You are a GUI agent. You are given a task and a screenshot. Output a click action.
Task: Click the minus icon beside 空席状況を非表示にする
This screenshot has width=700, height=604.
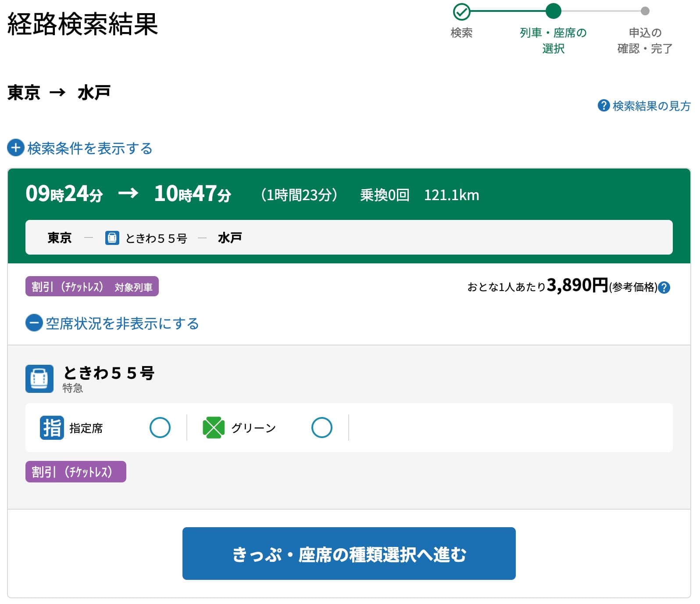[34, 323]
